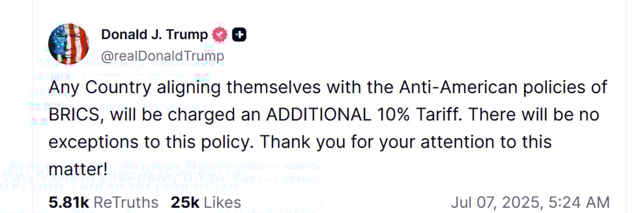Click the 5.81k retruth count number
The height and width of the screenshot is (213, 644).
(x=69, y=202)
